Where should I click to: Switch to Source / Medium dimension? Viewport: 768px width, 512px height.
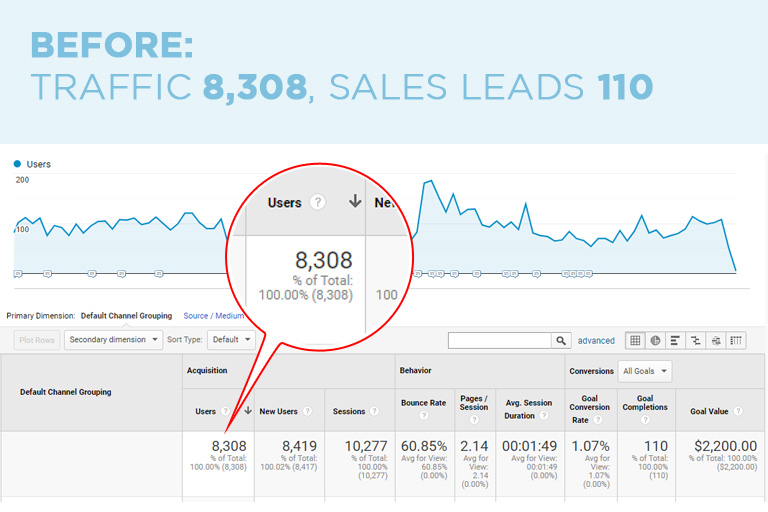point(213,316)
